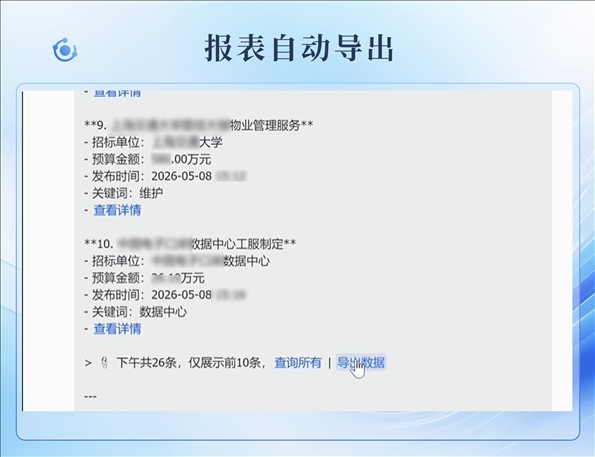595x457 pixels.
Task: Click the cut-off 查看详情 link above item 9
Action: pos(117,93)
